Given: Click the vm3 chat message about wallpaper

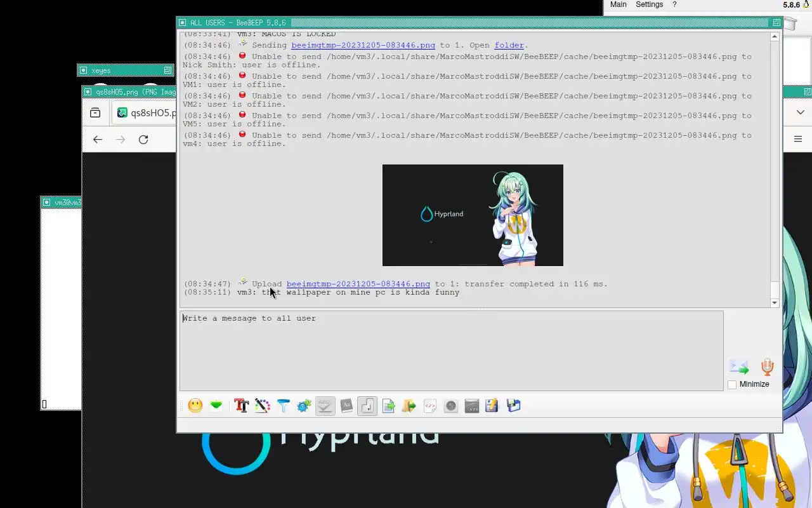Looking at the screenshot, I should (348, 292).
